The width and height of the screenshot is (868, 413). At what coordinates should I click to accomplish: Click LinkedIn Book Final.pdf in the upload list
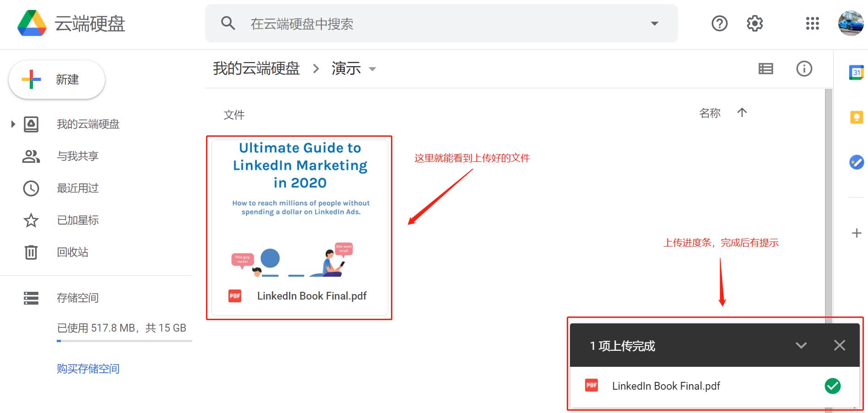click(x=666, y=386)
